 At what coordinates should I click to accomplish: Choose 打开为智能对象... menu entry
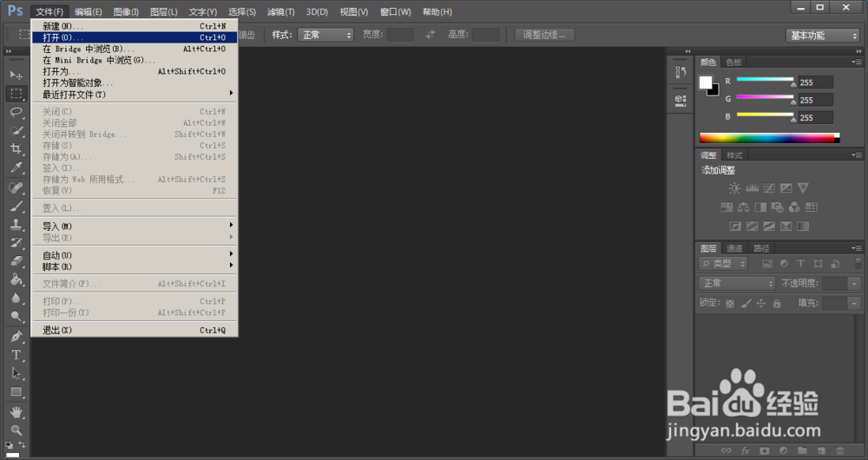click(x=134, y=82)
